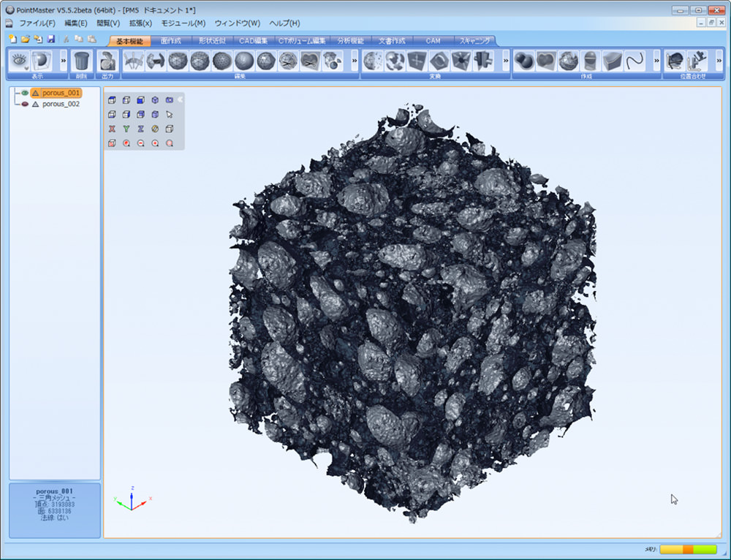The width and height of the screenshot is (731, 560).
Task: Switch to the 分析機能 tab
Action: [351, 41]
